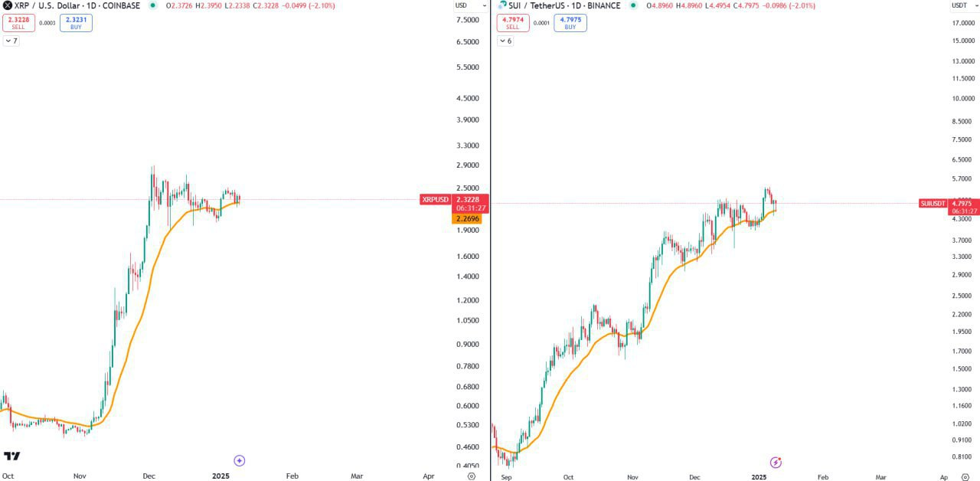Image resolution: width=980 pixels, height=481 pixels.
Task: Expand the indicators list showing 6 on SUI
Action: coord(505,41)
